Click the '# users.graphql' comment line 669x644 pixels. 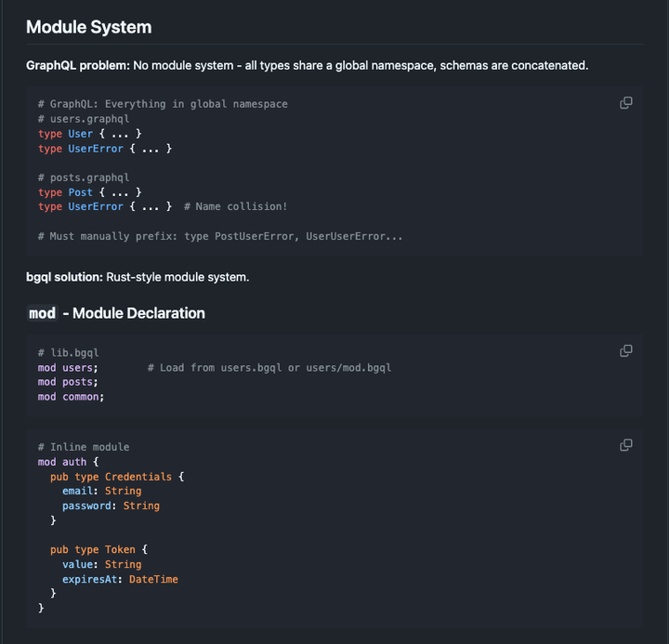84,119
